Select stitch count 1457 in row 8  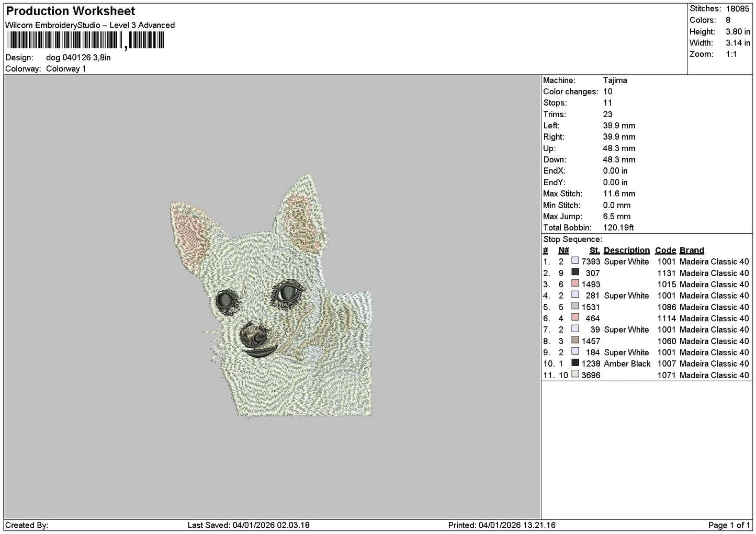(x=591, y=341)
